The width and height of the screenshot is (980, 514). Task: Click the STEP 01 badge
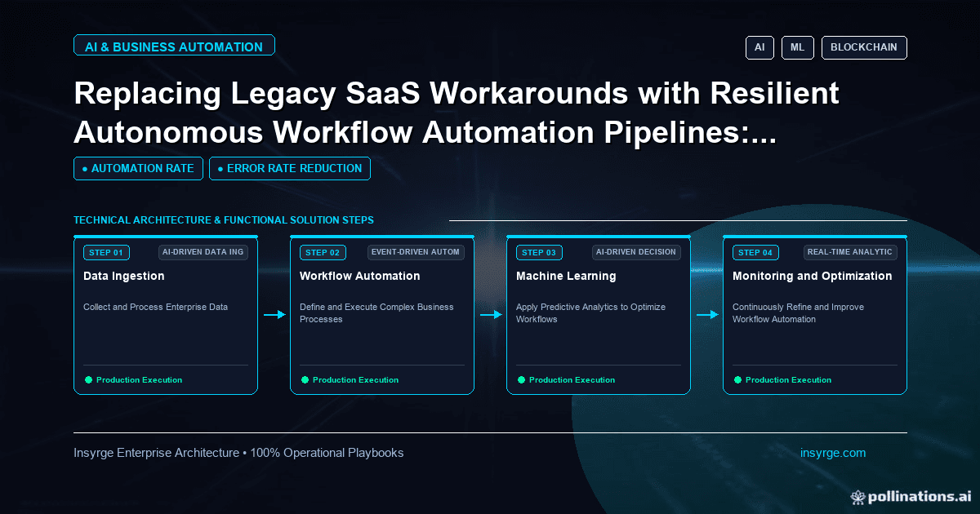click(x=106, y=253)
